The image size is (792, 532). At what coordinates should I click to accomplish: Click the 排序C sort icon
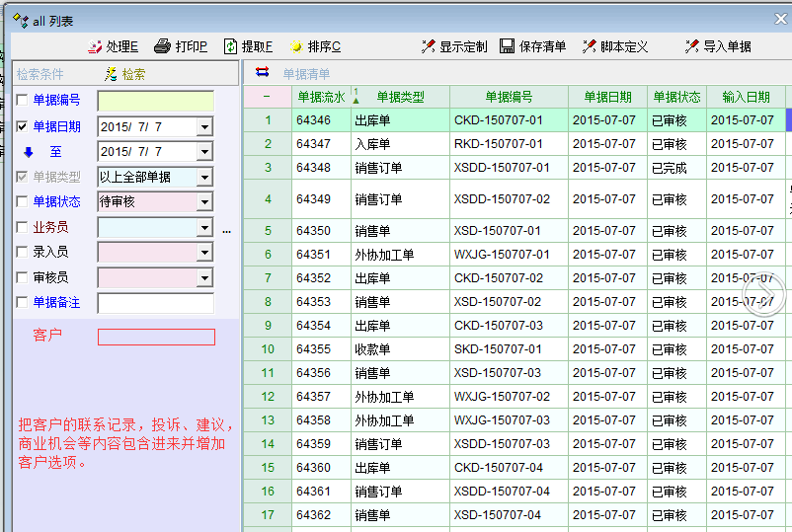295,46
